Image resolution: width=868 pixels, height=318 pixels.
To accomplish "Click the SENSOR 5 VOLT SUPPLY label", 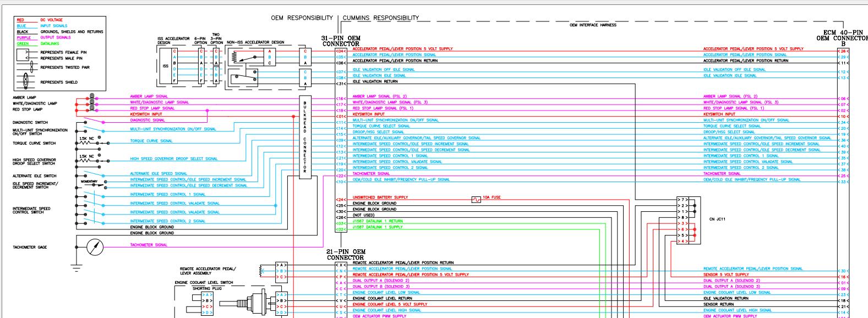I will 726,275.
